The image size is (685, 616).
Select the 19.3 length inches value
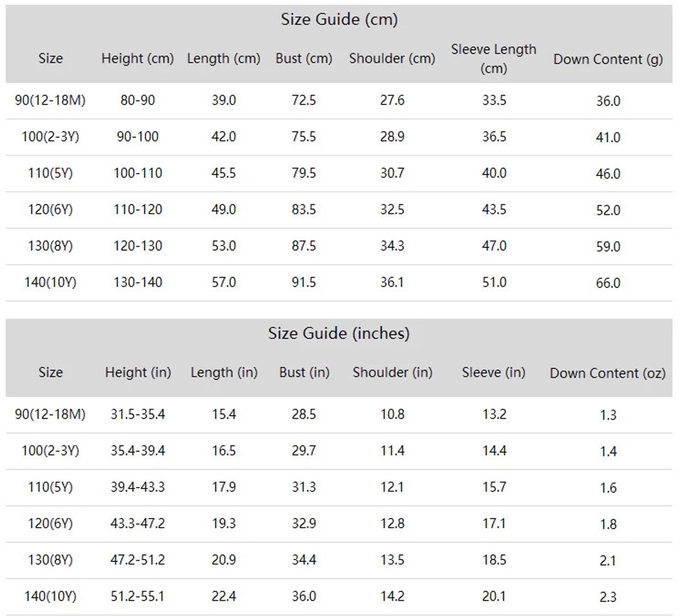click(224, 523)
